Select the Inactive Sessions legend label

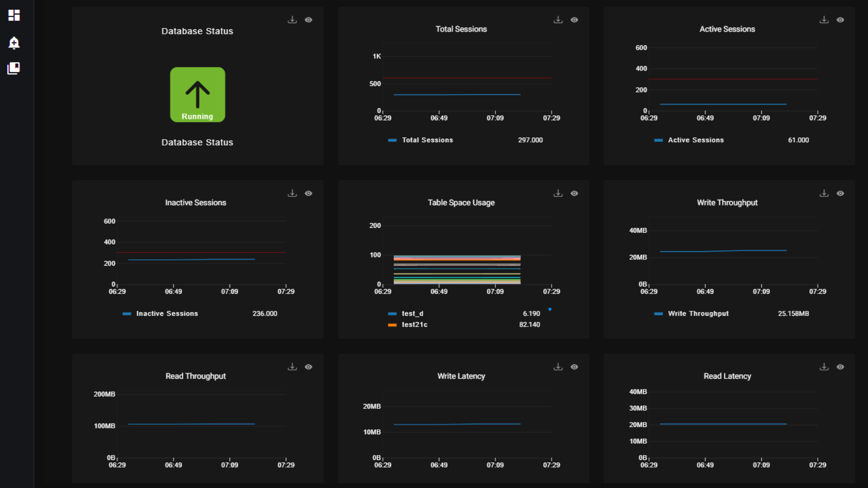click(167, 314)
